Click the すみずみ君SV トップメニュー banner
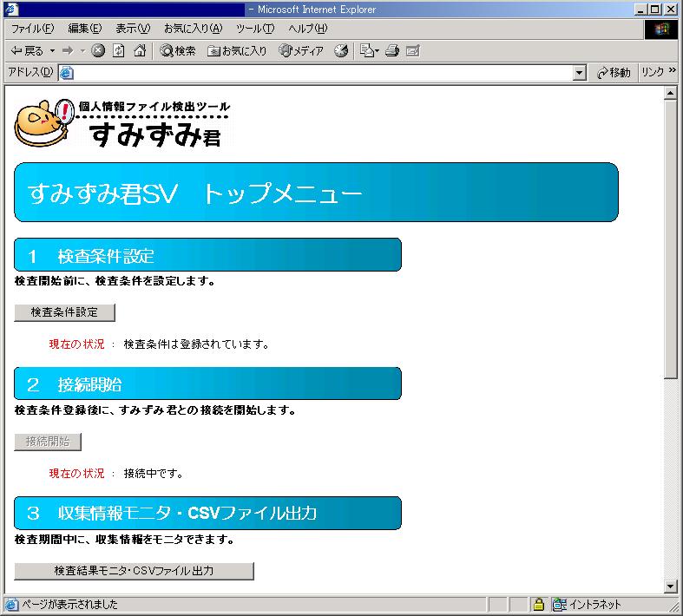Viewport: 683px width, 616px height. click(x=316, y=193)
